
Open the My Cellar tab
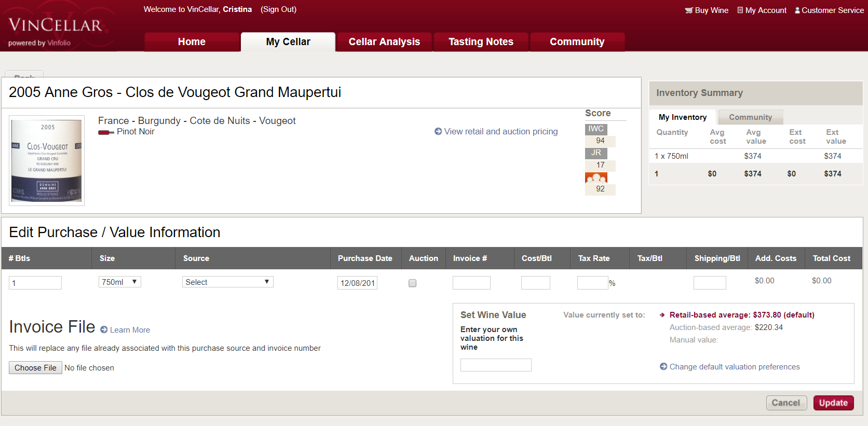tap(288, 42)
